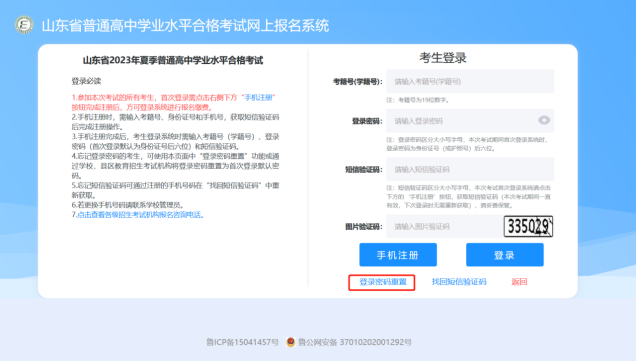Image resolution: width=637 pixels, height=362 pixels.
Task: Focus the 考籍号(学籍号) input field
Action: [470, 81]
